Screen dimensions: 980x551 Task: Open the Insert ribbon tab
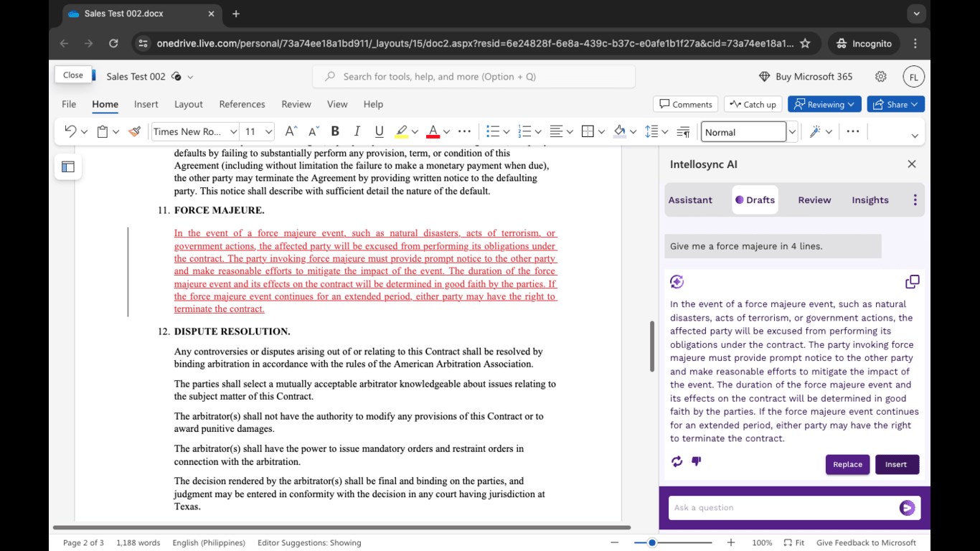146,104
